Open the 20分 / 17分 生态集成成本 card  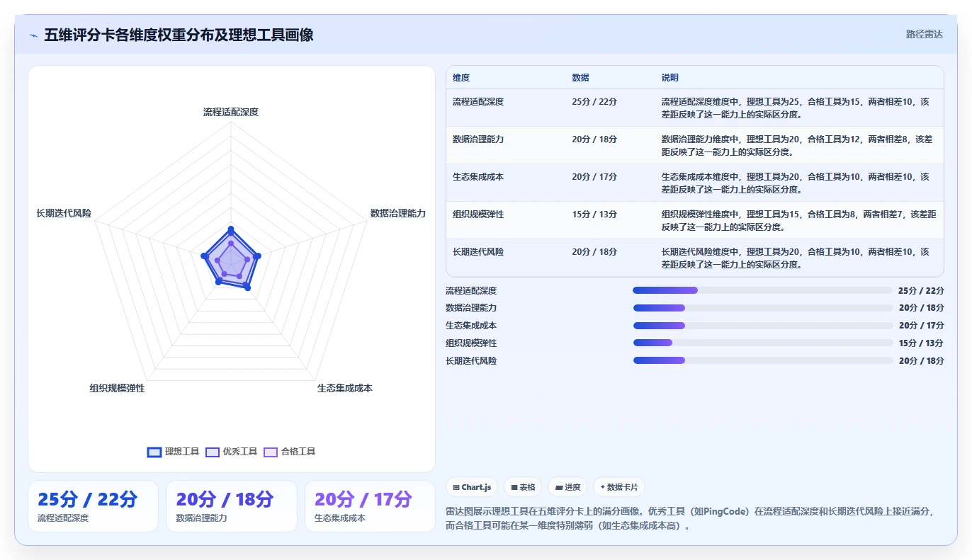pos(370,506)
